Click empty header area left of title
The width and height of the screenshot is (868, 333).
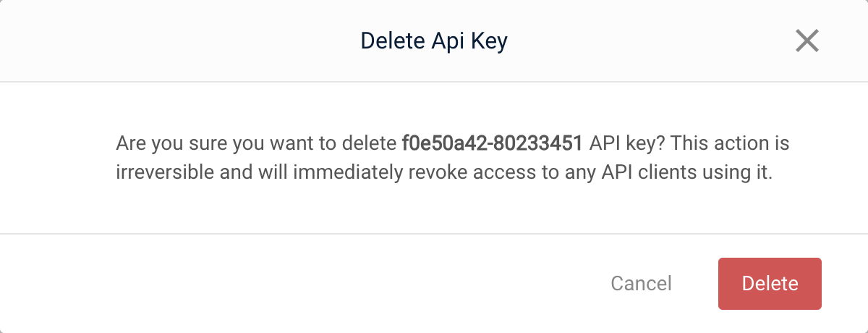pyautogui.click(x=181, y=41)
